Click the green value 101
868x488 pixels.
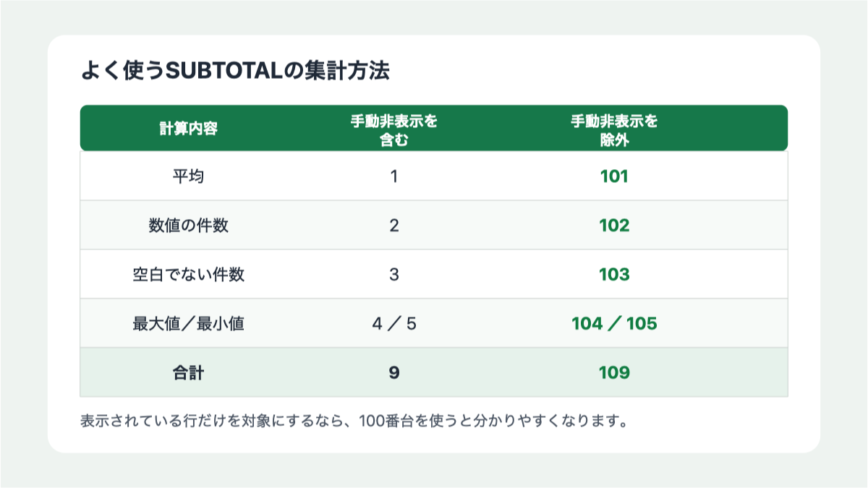coord(614,176)
